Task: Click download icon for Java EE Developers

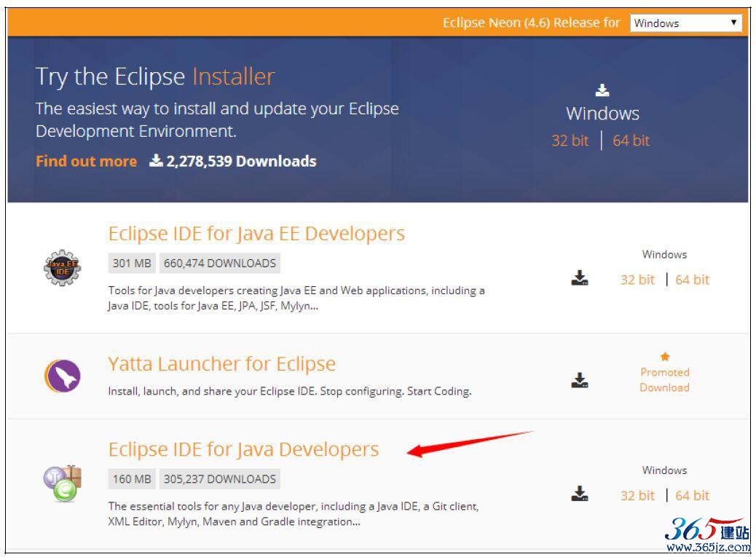Action: (x=580, y=278)
